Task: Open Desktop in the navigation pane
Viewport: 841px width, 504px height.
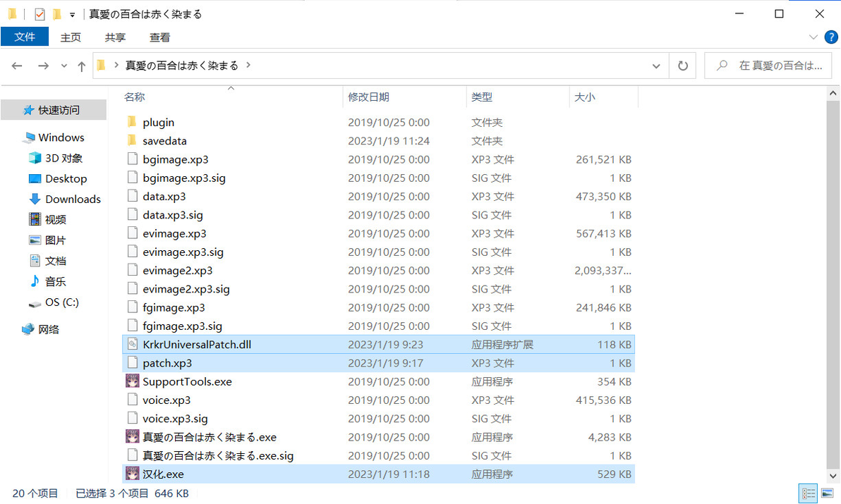Action: pos(58,178)
